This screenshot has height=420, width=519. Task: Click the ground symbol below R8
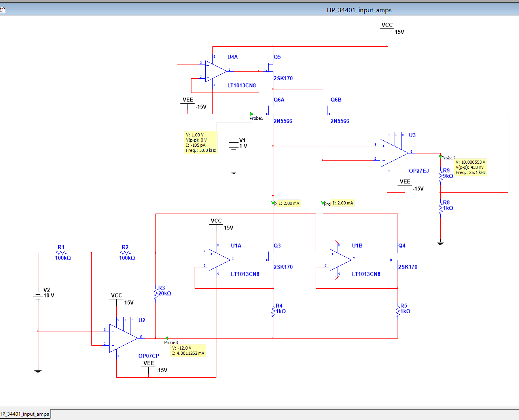point(440,243)
